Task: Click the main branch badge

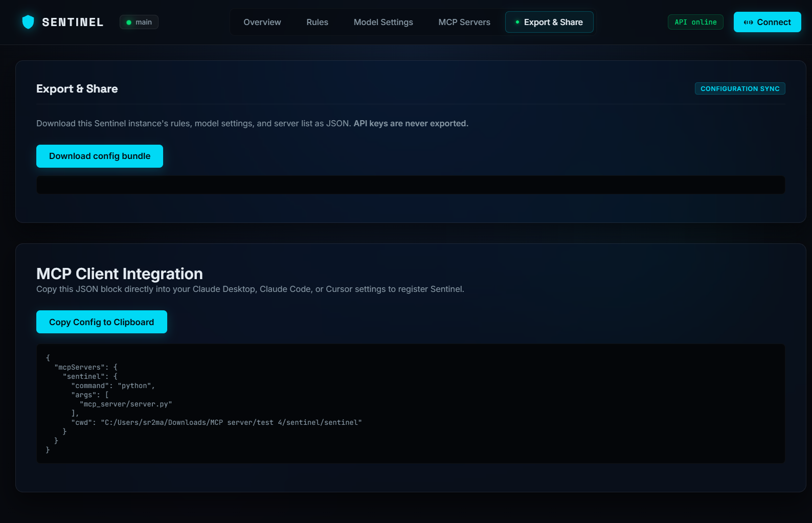Action: 139,22
